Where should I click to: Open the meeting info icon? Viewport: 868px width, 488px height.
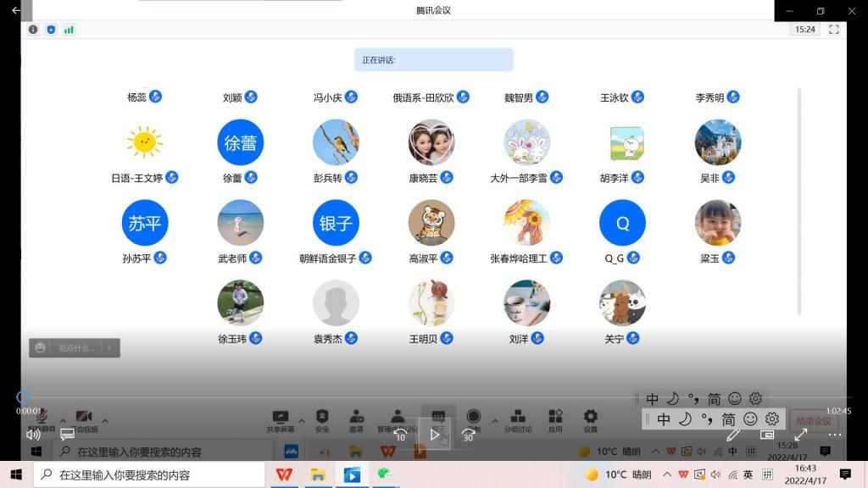click(x=33, y=30)
